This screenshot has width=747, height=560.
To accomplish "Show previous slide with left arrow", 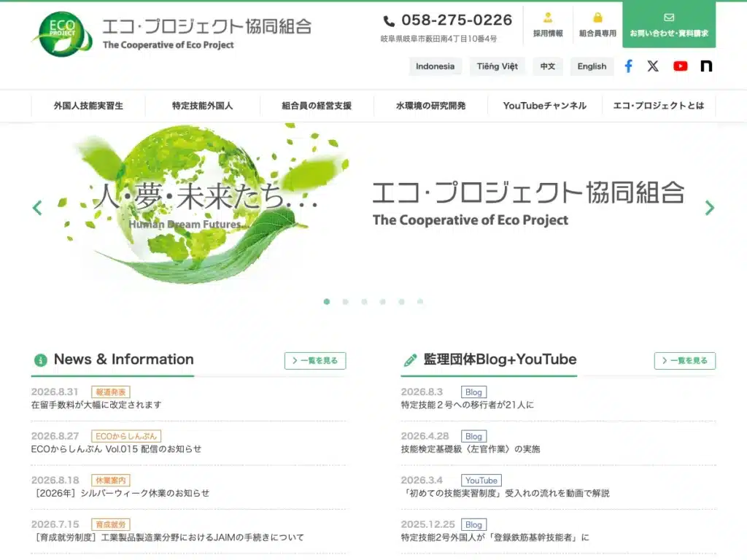I will pyautogui.click(x=37, y=208).
